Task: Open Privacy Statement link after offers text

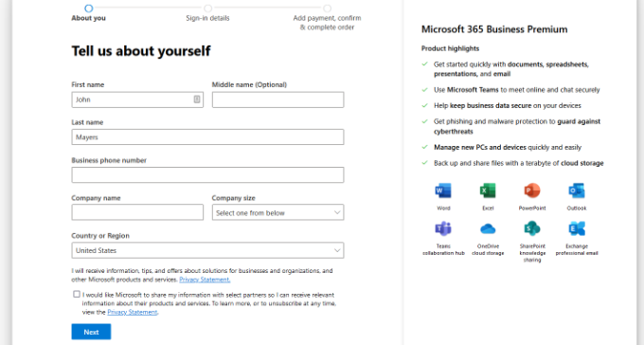Action: click(x=205, y=280)
